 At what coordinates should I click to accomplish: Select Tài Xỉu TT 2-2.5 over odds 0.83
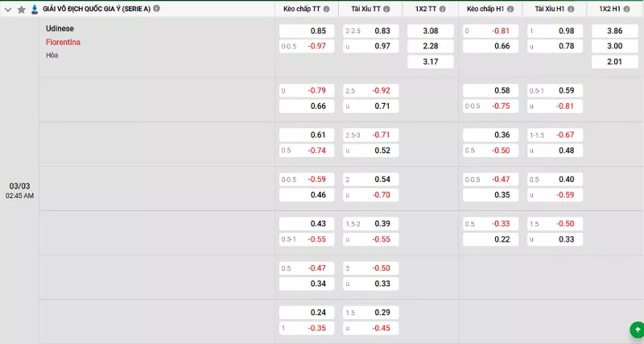click(370, 31)
